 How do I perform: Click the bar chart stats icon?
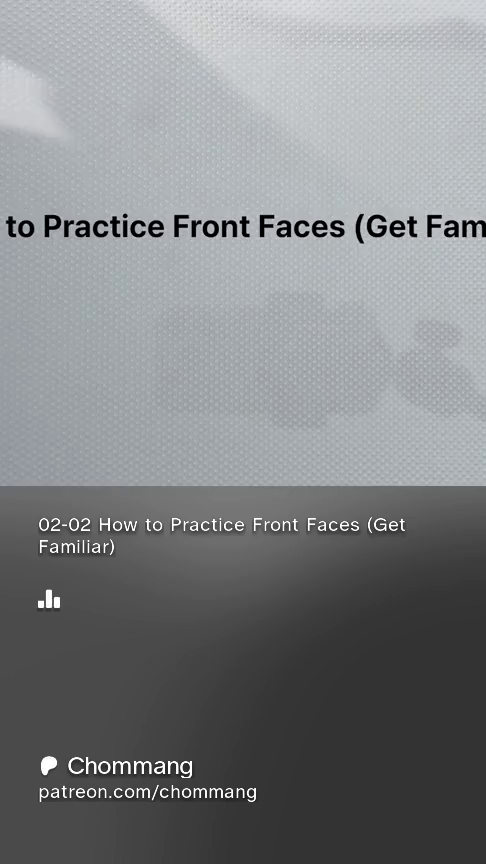coord(49,599)
